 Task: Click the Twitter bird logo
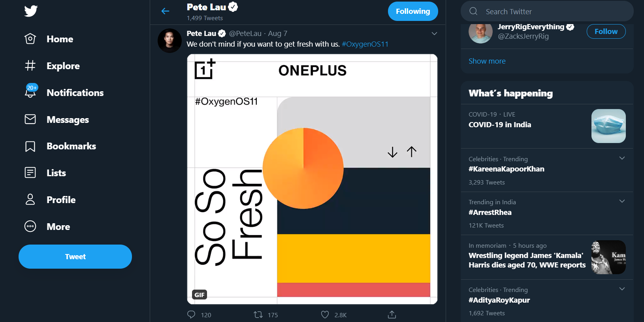[30, 11]
